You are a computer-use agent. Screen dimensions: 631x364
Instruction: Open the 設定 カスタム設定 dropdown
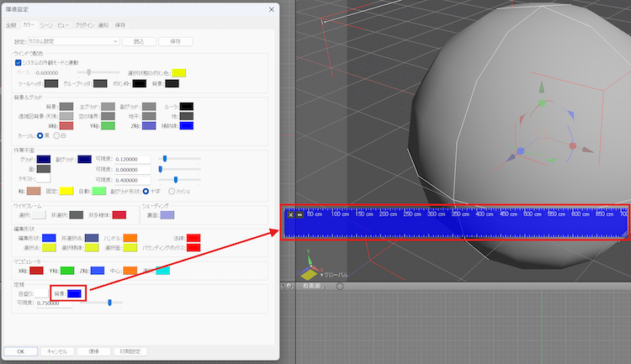73,41
